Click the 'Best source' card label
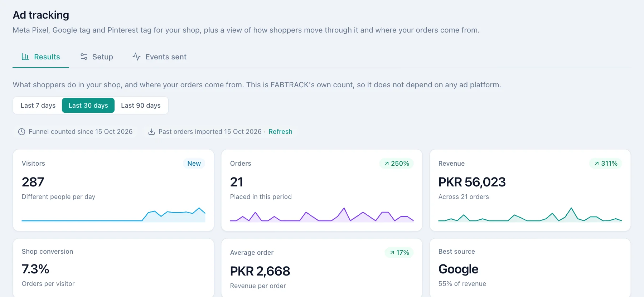Image resolution: width=644 pixels, height=297 pixels. click(x=456, y=252)
